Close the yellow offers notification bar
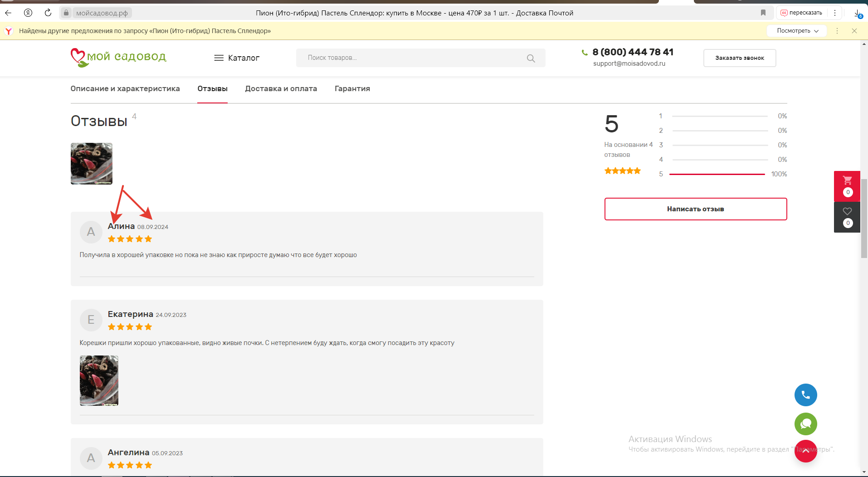Image resolution: width=868 pixels, height=477 pixels. 854,31
